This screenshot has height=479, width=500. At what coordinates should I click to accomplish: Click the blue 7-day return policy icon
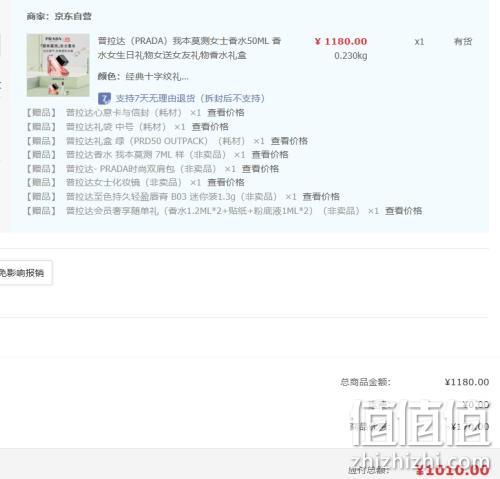[104, 98]
